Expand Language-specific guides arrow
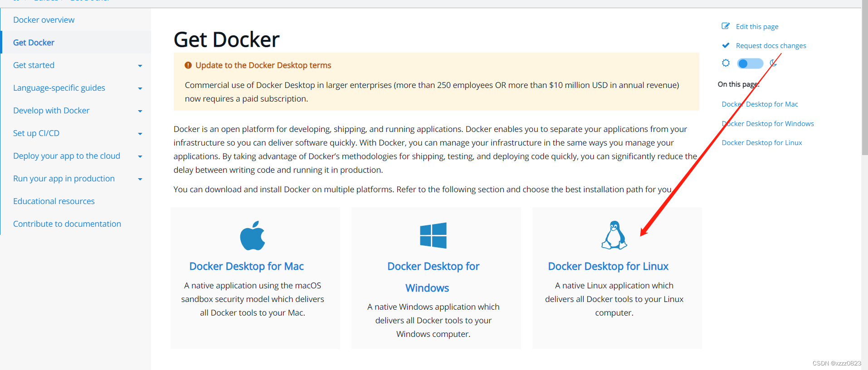 point(140,88)
